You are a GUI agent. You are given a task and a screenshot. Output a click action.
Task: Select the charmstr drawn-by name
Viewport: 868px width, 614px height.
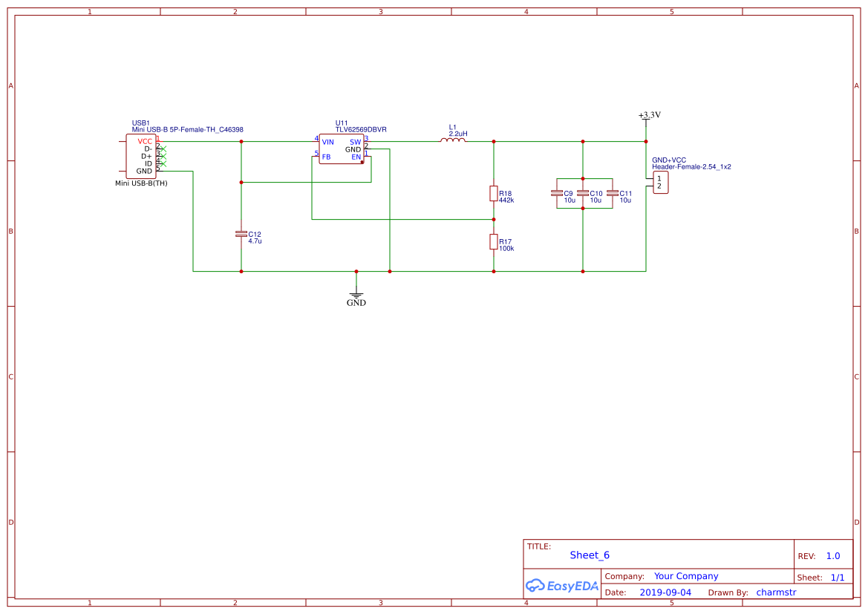tap(776, 592)
